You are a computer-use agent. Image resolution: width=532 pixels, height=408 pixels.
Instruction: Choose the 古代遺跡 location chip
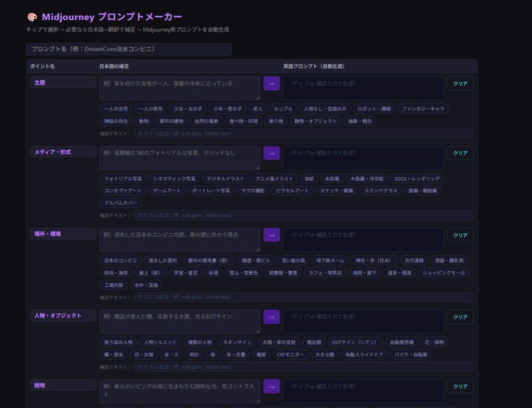[414, 260]
